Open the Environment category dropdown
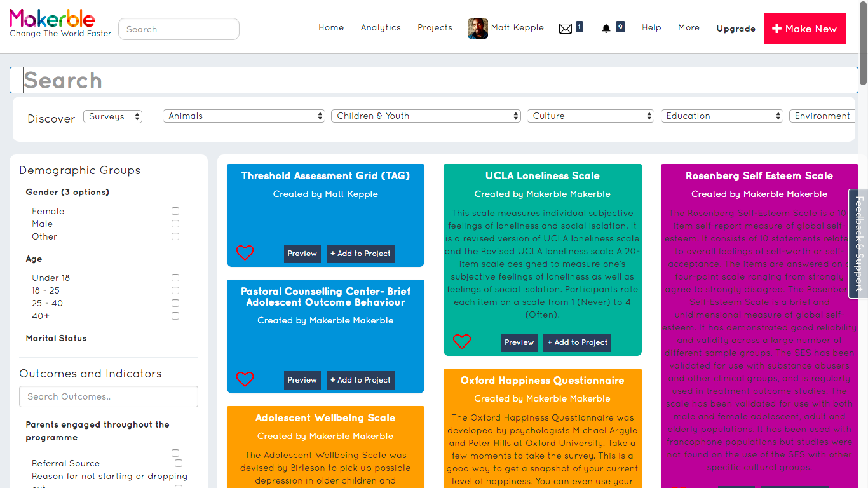Screen dimensions: 868x488 [822, 116]
